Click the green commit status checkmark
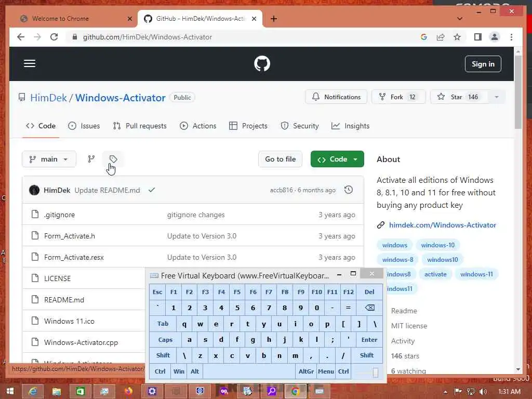Image resolution: width=532 pixels, height=399 pixels. pos(152,190)
